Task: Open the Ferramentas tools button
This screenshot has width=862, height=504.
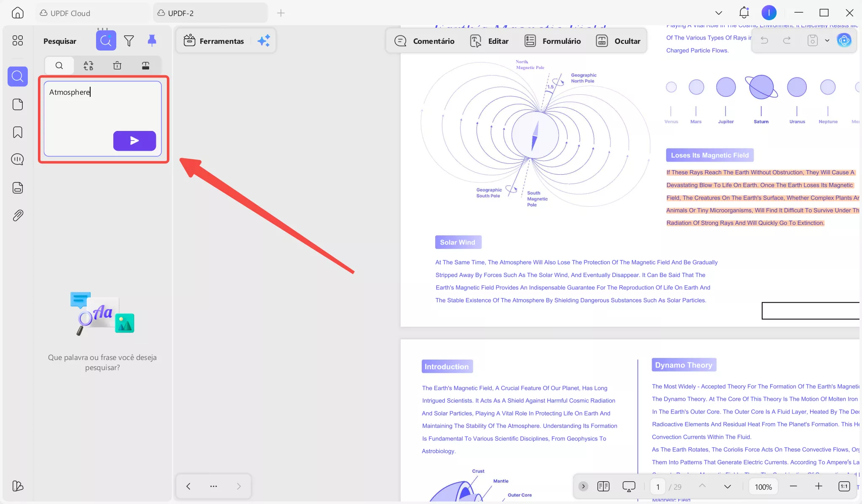Action: (x=214, y=41)
